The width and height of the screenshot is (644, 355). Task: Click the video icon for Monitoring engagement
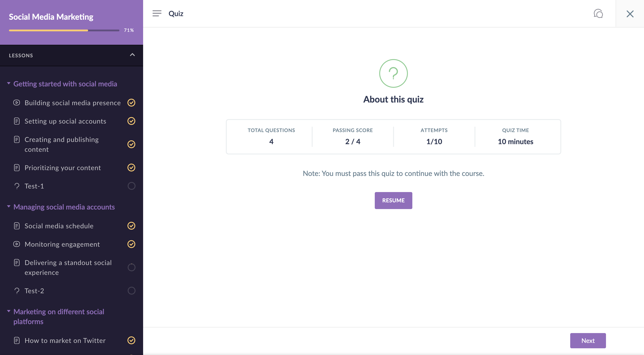17,244
